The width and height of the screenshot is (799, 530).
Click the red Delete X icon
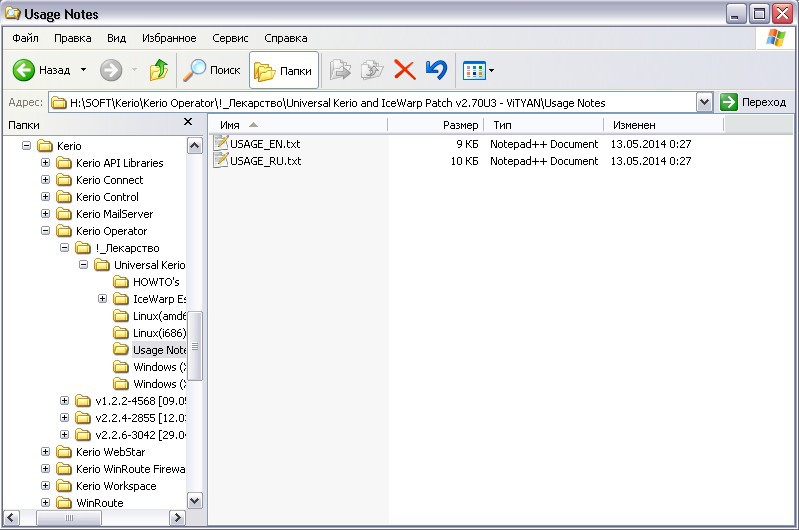click(405, 70)
